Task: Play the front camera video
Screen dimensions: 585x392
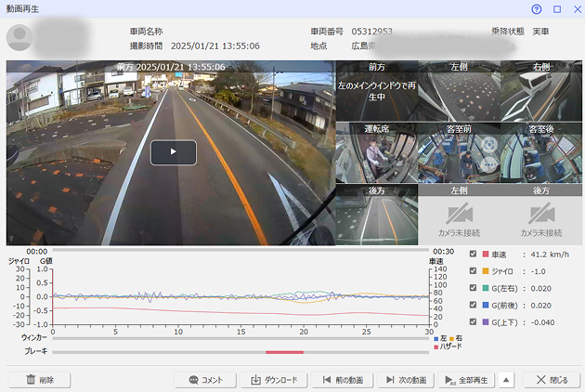Action: click(x=173, y=152)
